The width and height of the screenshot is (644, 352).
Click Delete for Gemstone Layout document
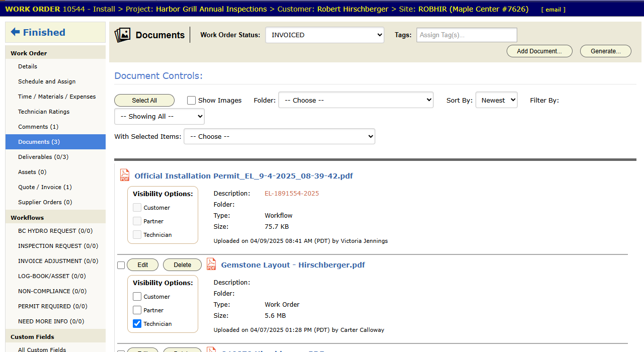point(182,265)
